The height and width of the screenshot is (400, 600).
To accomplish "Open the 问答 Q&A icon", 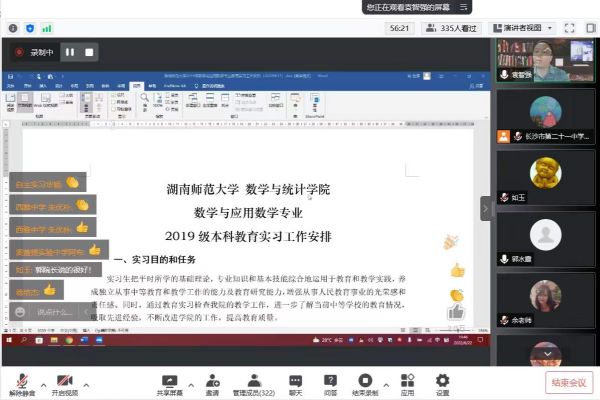I will coord(330,381).
